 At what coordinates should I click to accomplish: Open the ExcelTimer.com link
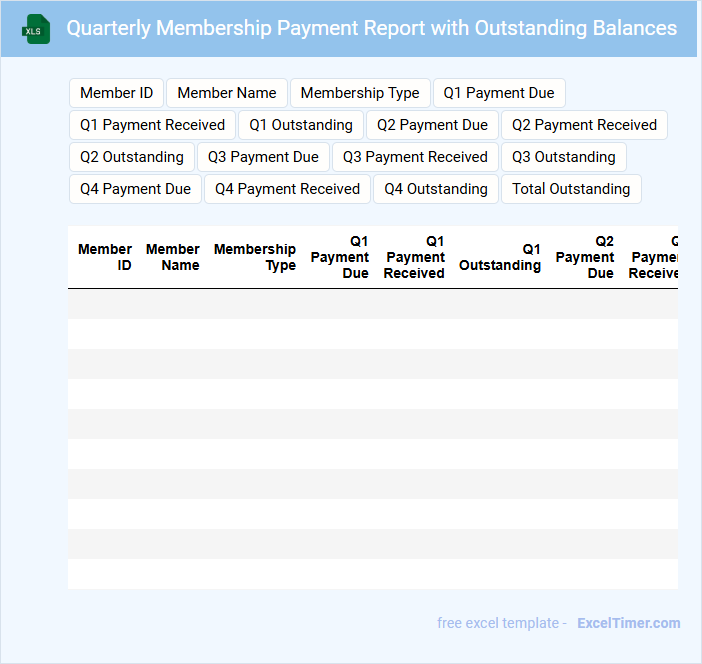tap(628, 623)
